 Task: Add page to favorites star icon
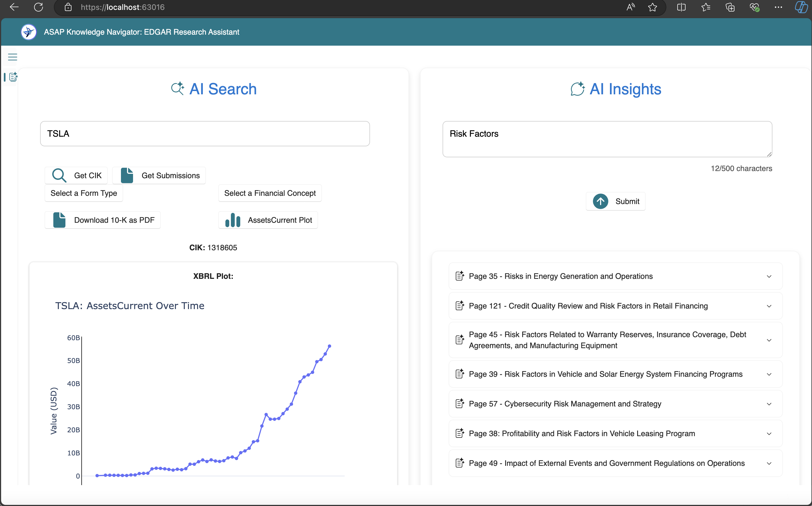click(652, 7)
